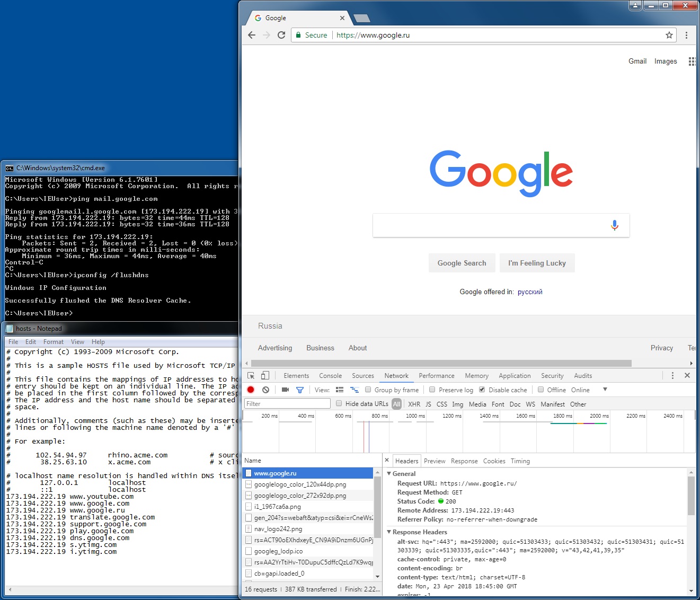700x600 pixels.
Task: Open the Gmail link
Action: point(637,61)
